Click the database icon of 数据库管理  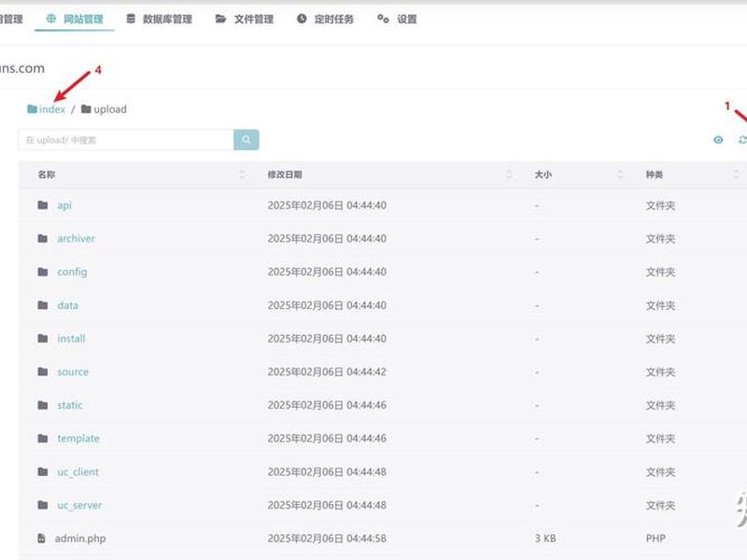coord(131,19)
